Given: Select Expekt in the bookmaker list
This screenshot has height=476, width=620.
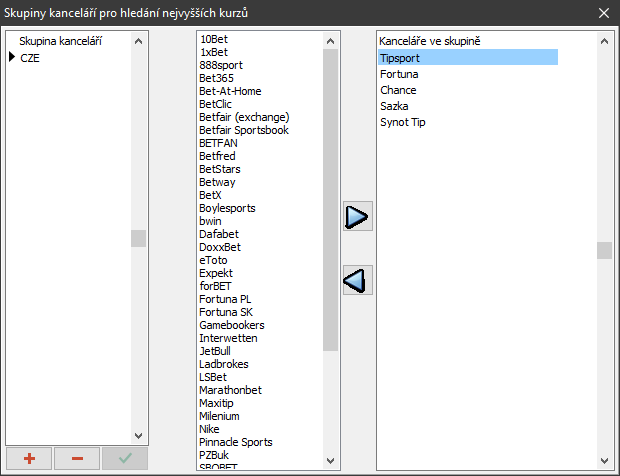Looking at the screenshot, I should coord(216,273).
